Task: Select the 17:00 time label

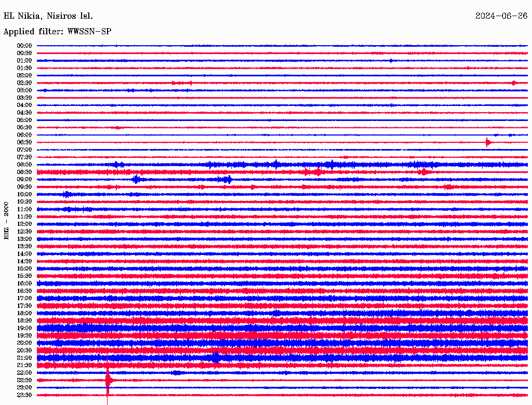Action: tap(24, 299)
